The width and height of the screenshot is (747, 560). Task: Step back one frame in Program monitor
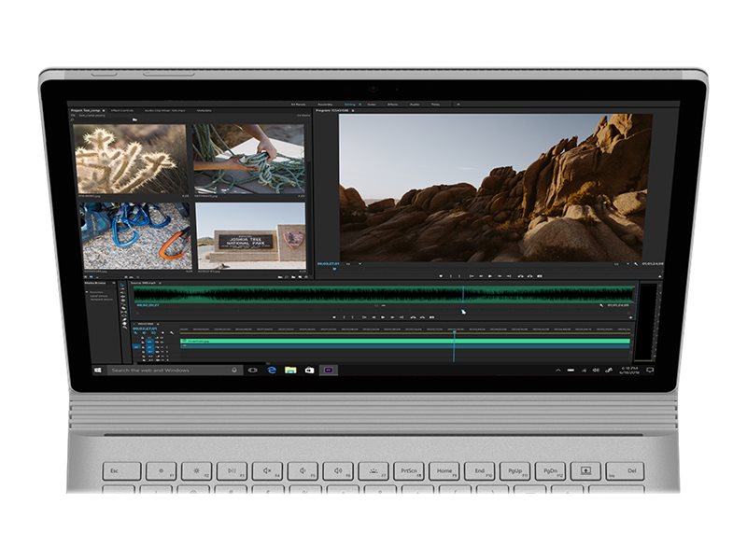point(481,276)
